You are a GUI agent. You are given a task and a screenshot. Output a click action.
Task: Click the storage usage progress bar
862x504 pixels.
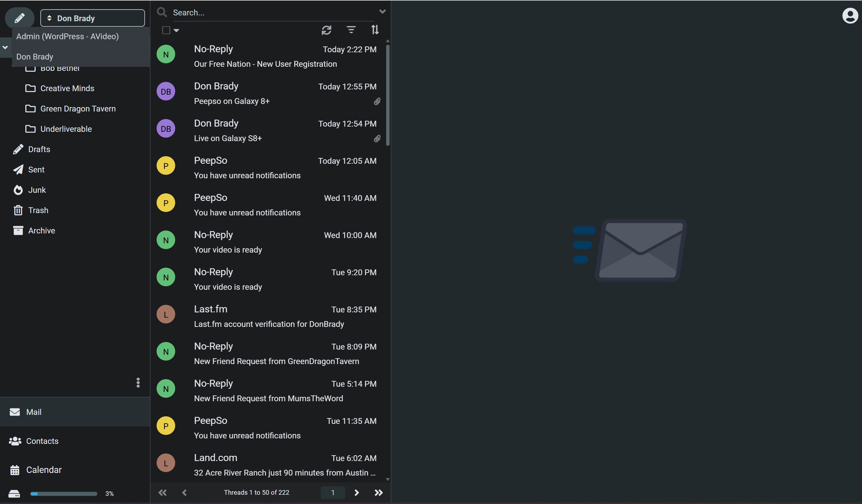click(64, 494)
